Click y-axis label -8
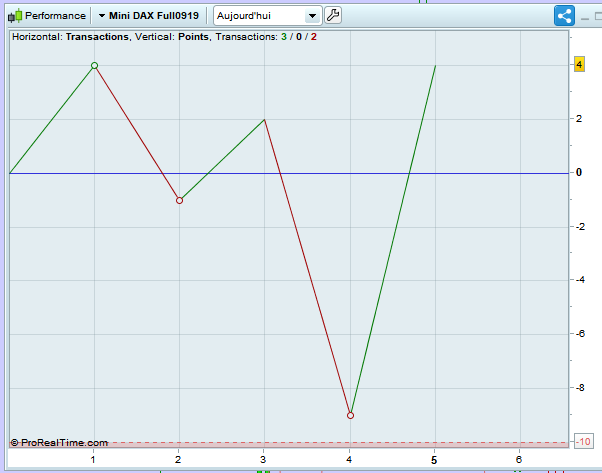The image size is (602, 473). (x=580, y=388)
